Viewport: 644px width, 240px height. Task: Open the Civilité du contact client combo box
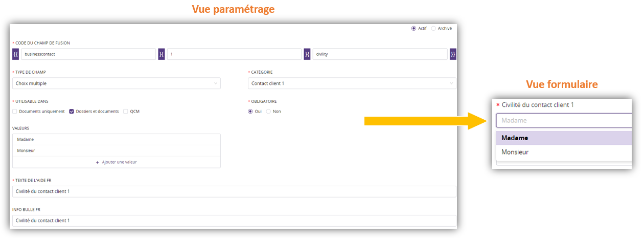pos(562,121)
